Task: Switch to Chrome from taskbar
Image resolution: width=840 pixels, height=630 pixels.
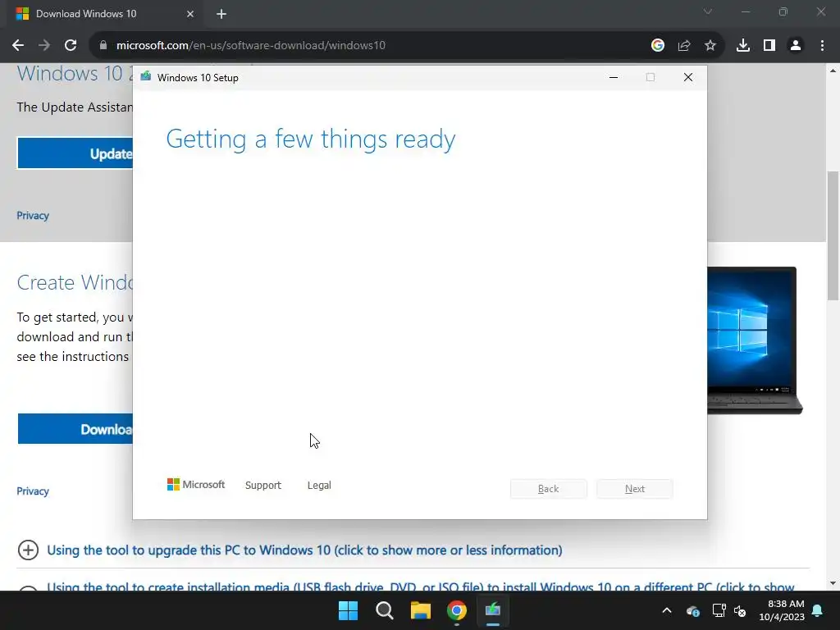Action: pyautogui.click(x=457, y=610)
